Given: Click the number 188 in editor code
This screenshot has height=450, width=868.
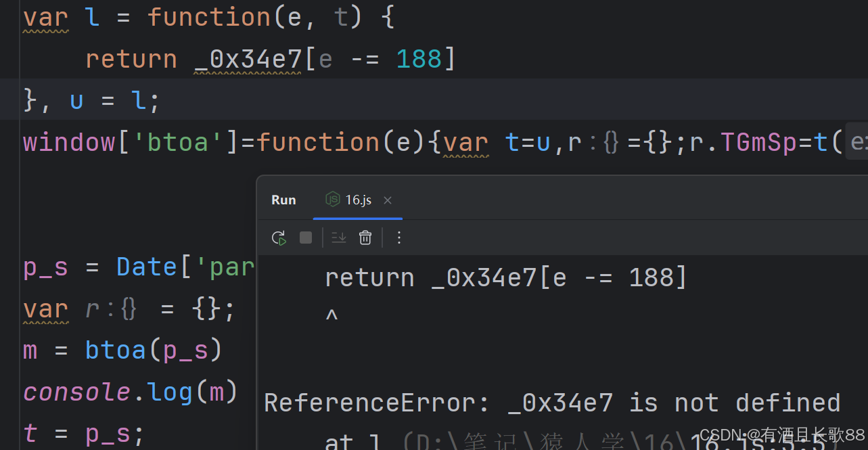Looking at the screenshot, I should point(419,60).
